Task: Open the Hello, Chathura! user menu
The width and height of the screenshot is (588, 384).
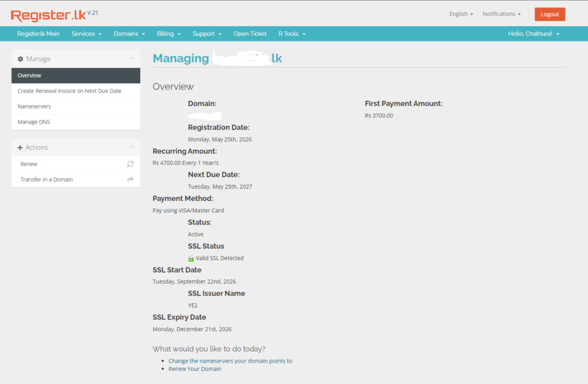Action: pos(533,34)
